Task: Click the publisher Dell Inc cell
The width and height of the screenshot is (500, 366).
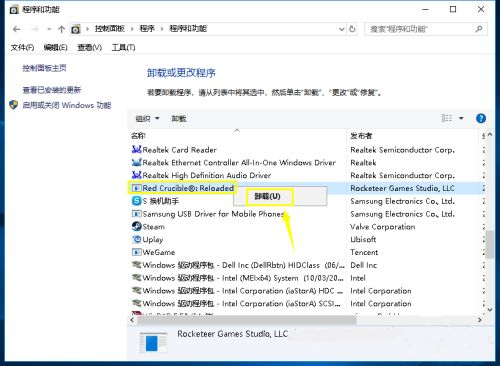Action: click(x=364, y=265)
